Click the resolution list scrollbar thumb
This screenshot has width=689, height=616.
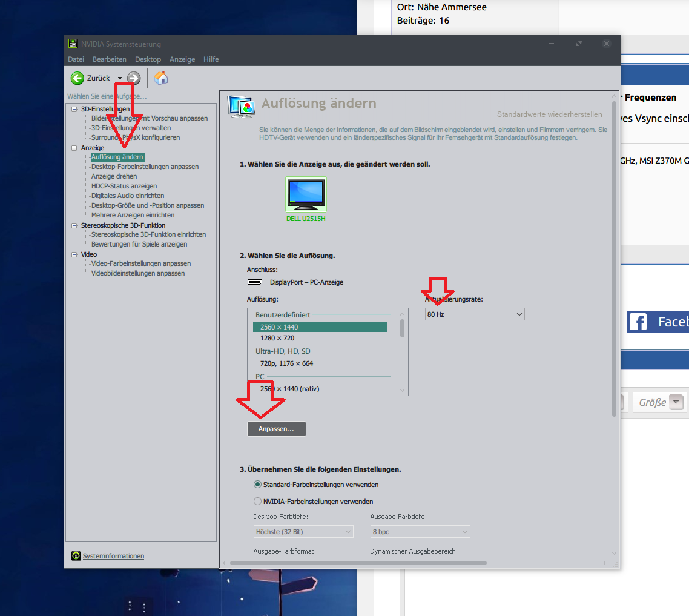pyautogui.click(x=402, y=328)
